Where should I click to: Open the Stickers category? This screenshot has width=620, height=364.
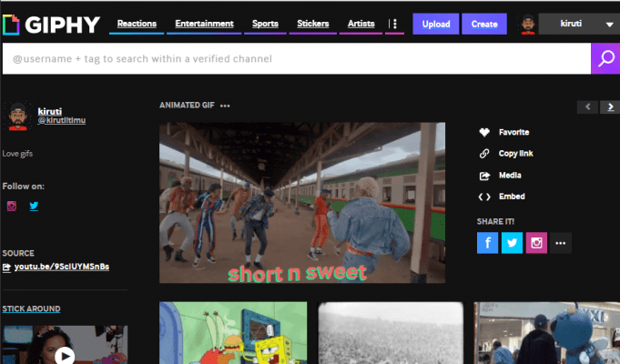pos(313,24)
